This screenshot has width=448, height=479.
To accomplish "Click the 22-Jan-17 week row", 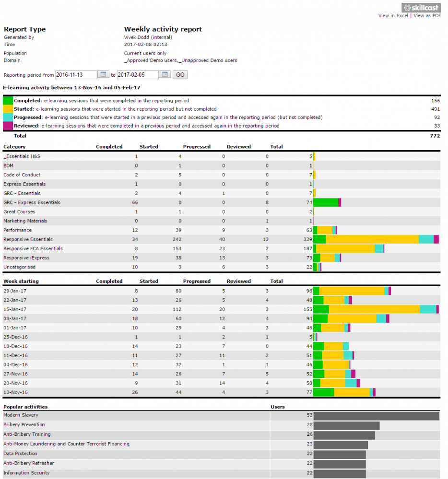I will [x=222, y=300].
